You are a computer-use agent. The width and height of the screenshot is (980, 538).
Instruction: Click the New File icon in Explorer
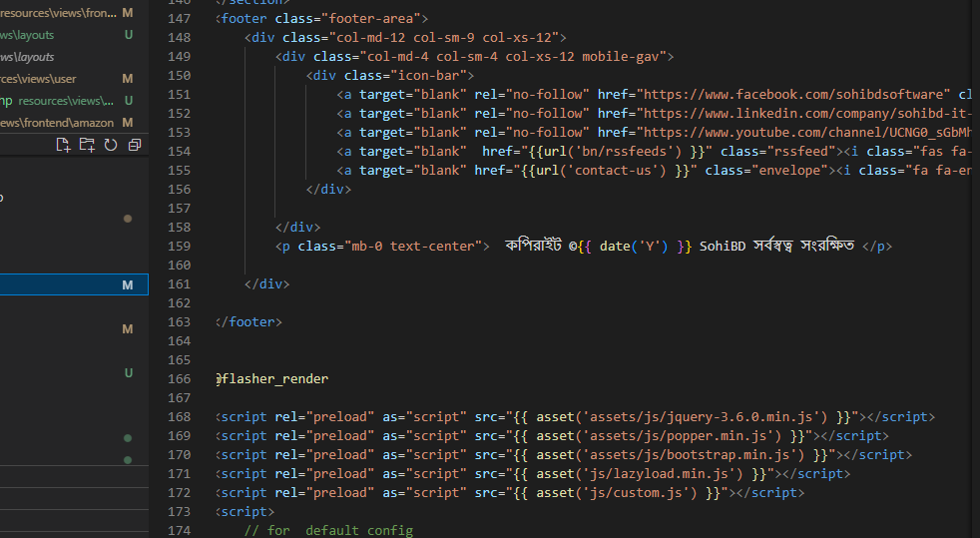click(x=63, y=145)
